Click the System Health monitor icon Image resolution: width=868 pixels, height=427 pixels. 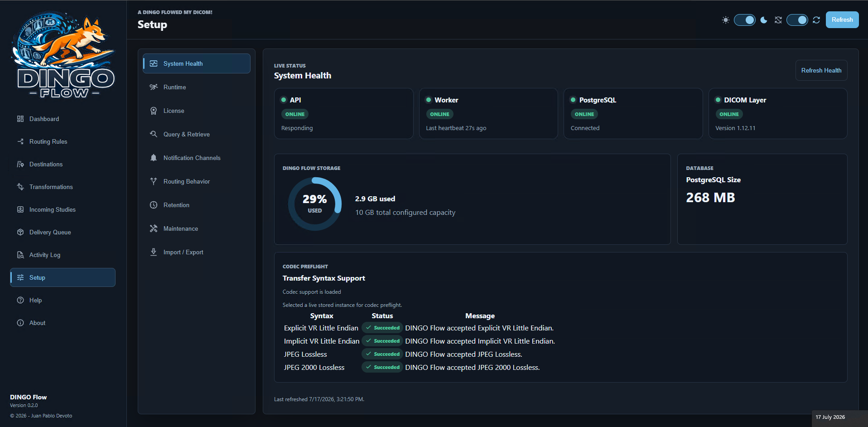154,63
